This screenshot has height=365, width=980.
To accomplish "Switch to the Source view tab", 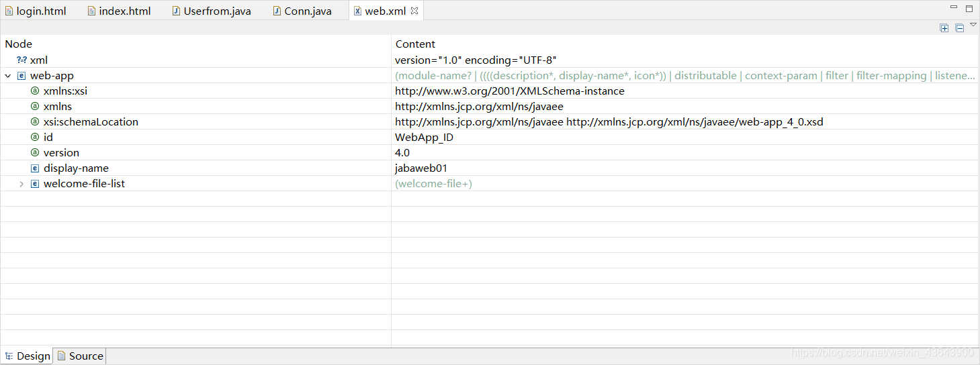I will pos(80,356).
